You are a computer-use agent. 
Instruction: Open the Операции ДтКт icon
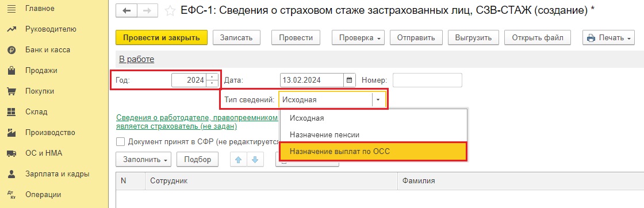click(x=11, y=194)
